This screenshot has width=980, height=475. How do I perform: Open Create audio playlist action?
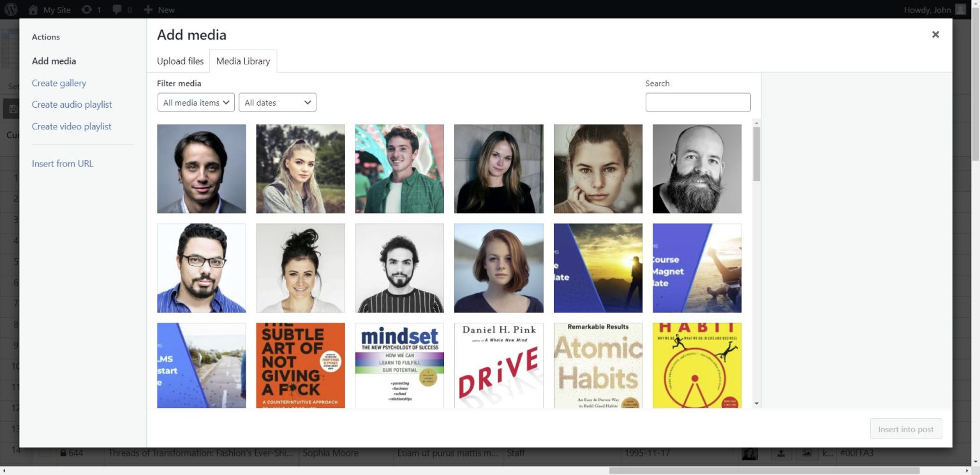[71, 105]
